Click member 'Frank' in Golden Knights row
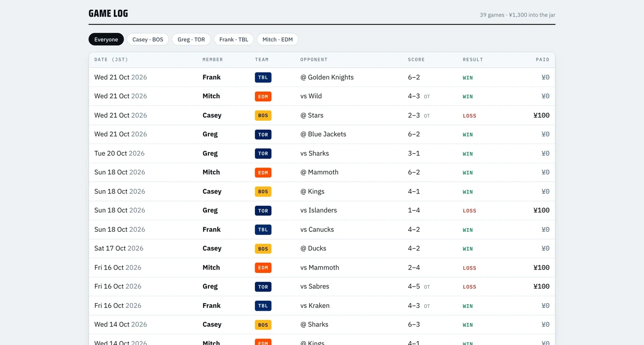644x345 pixels. pos(212,77)
